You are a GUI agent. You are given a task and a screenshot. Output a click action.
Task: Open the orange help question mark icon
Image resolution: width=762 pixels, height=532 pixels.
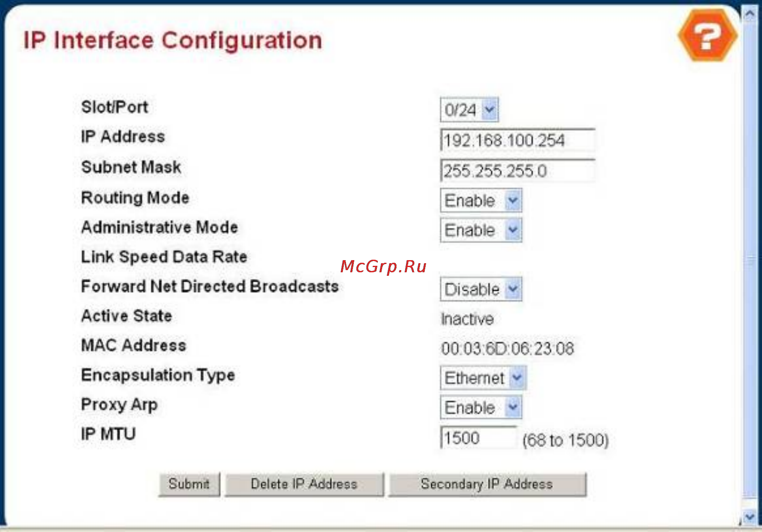[707, 36]
